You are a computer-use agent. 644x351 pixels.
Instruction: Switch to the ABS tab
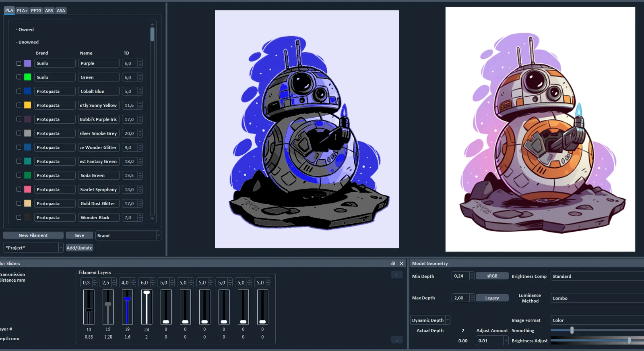(x=49, y=10)
